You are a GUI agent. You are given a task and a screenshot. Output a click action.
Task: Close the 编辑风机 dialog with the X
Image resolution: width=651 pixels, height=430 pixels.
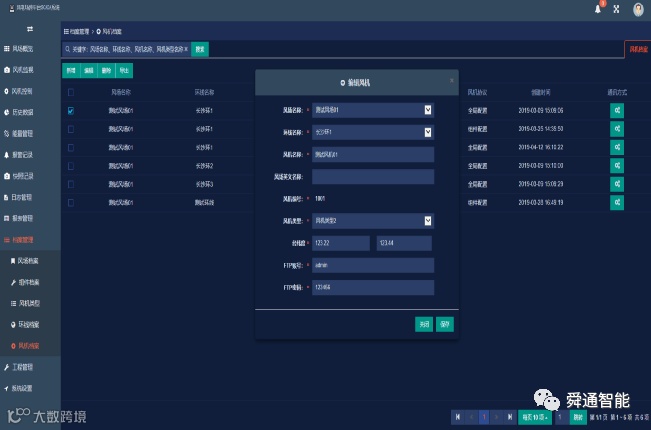(452, 80)
